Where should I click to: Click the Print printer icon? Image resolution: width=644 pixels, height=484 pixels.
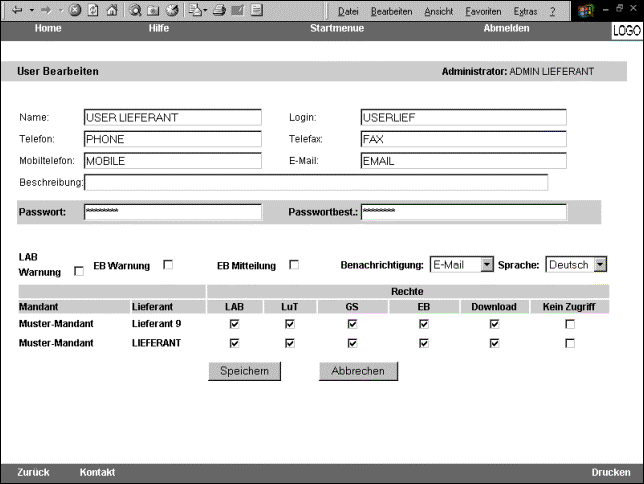[219, 10]
